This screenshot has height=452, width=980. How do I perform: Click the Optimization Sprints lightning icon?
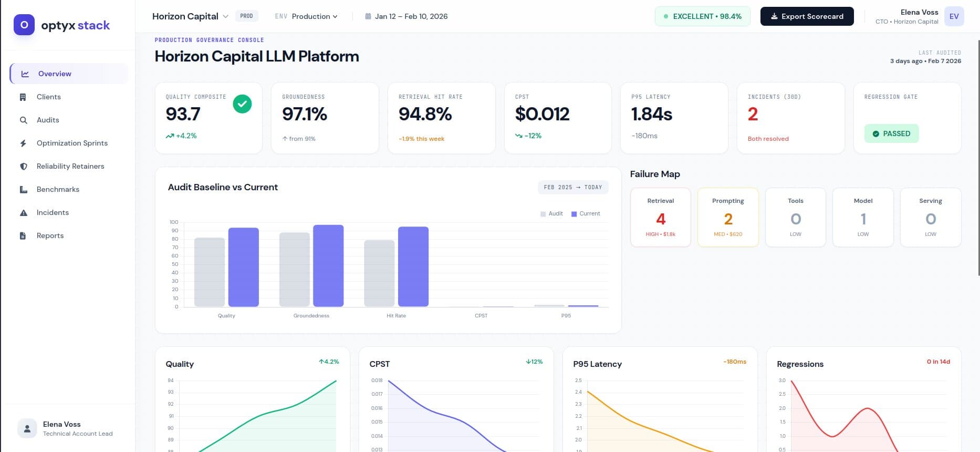[x=23, y=143]
